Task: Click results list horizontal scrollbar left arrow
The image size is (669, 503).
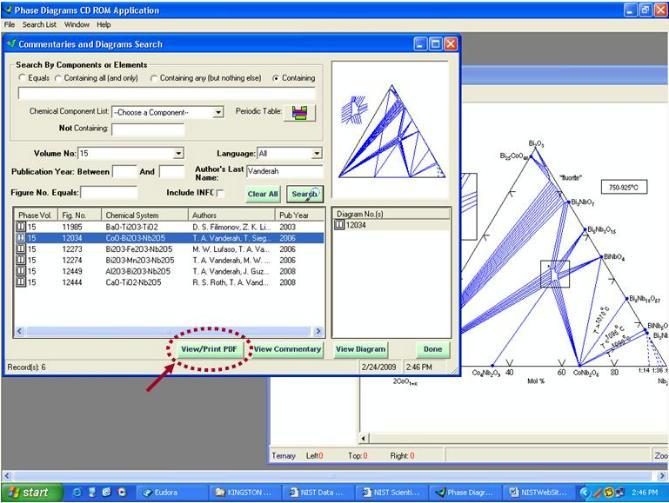Action: [x=20, y=331]
